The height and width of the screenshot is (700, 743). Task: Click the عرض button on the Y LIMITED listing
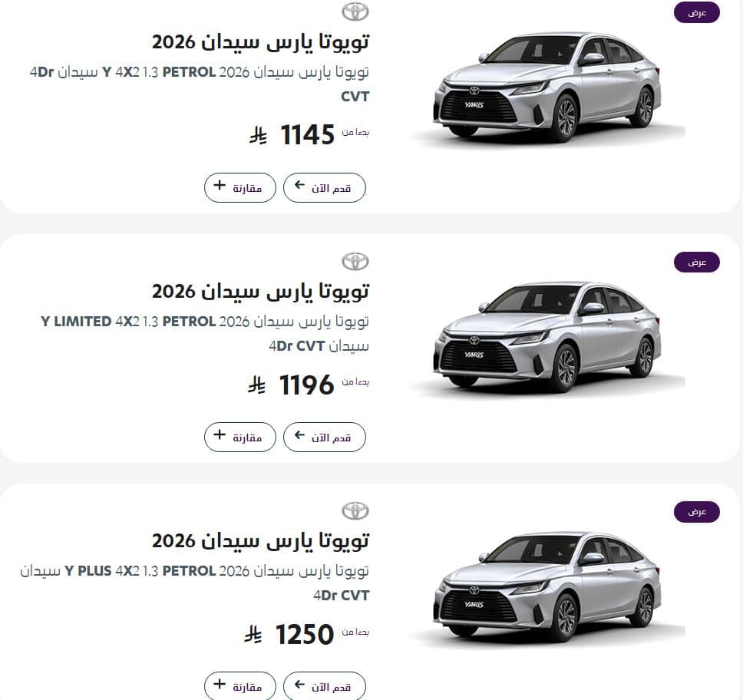(x=696, y=262)
